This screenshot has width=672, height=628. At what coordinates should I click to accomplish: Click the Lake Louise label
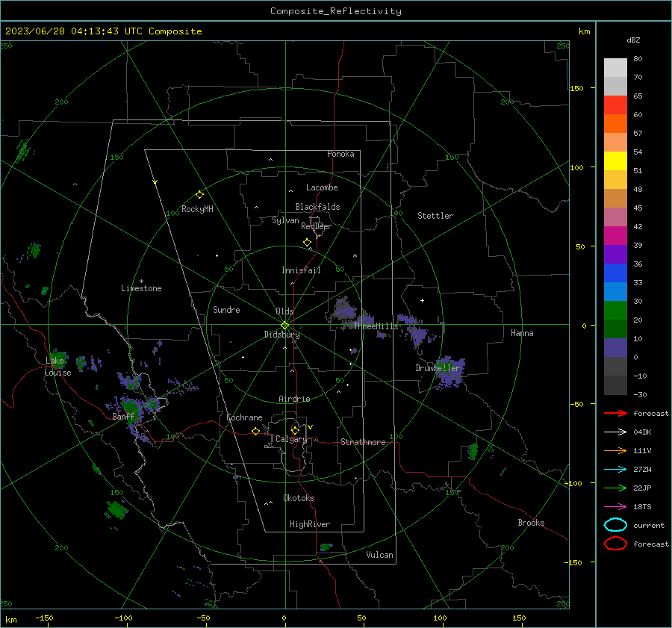click(x=57, y=367)
